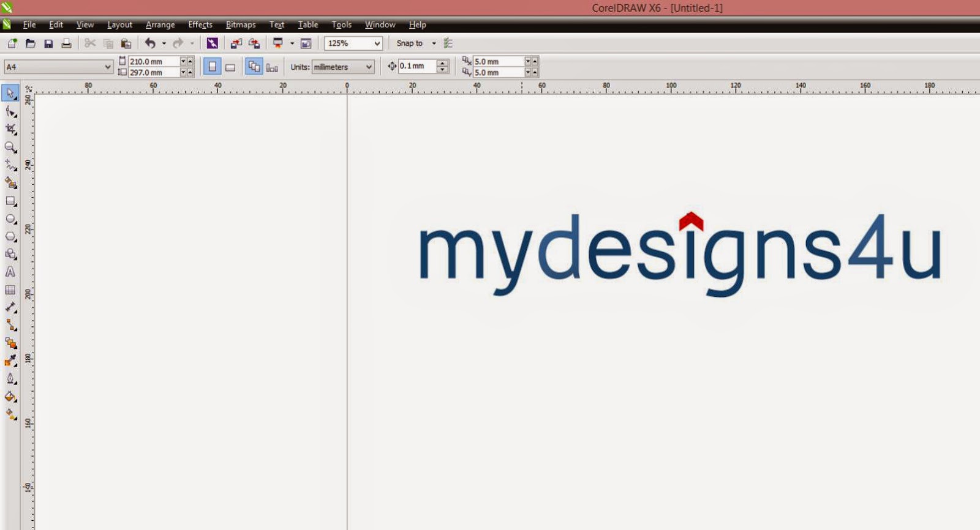Select the Basic Shapes tool
Screen dimensions: 980x530
click(10, 254)
